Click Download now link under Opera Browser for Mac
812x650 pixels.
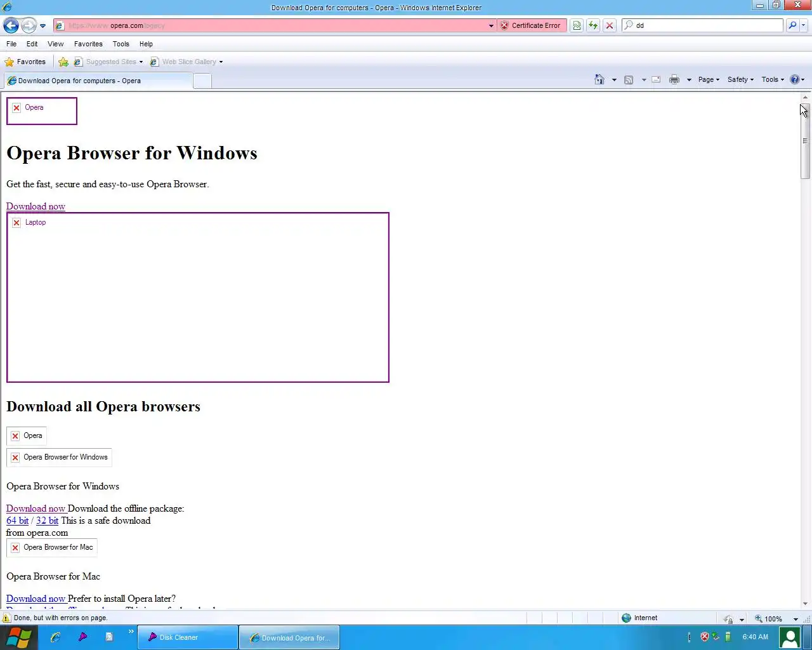(x=36, y=599)
